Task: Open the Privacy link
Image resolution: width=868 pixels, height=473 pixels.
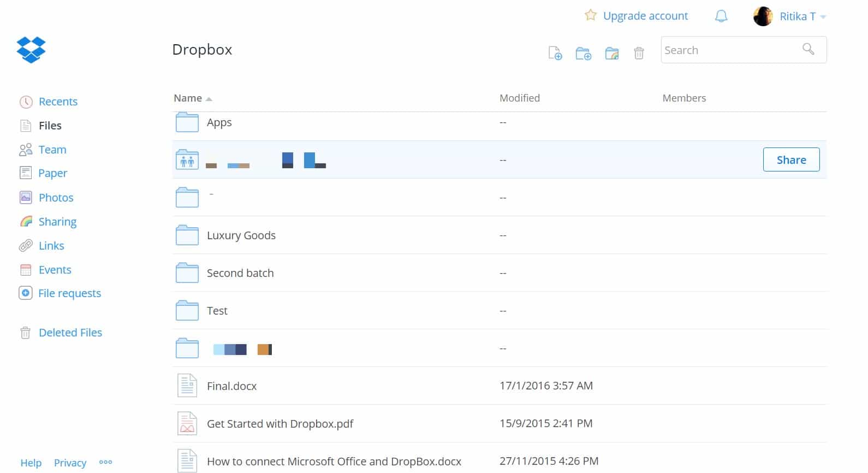Action: pyautogui.click(x=70, y=463)
